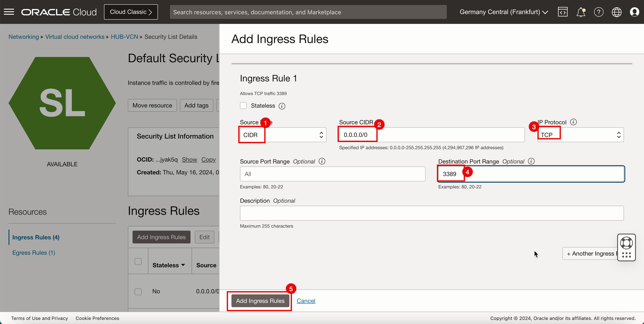644x324 pixels.
Task: Click the Cloud Classic switcher button
Action: coord(131,12)
